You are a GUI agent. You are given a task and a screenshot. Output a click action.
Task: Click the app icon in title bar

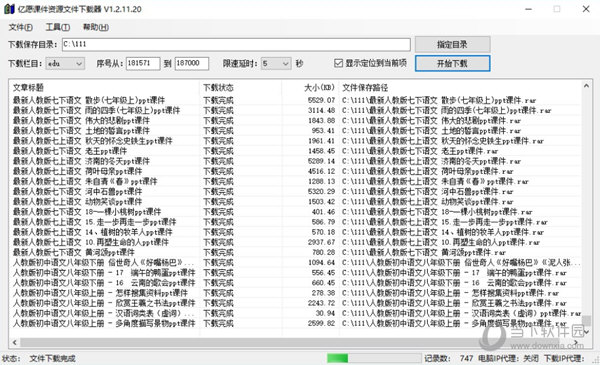[9, 9]
